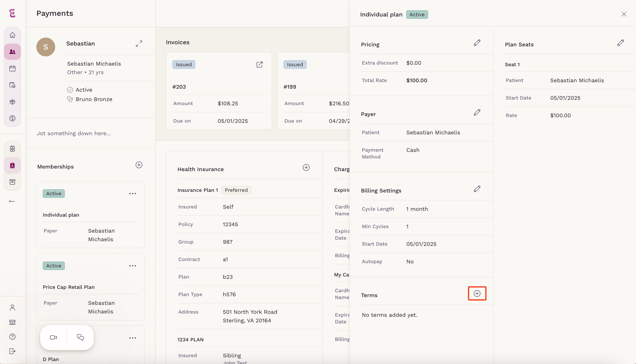
Task: Add a health insurance plan with the plus icon
Action: click(x=306, y=167)
